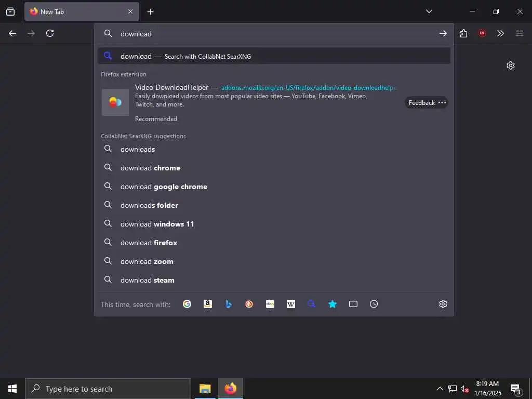The height and width of the screenshot is (399, 532).
Task: Expand the list all tabs chevron
Action: 429,11
